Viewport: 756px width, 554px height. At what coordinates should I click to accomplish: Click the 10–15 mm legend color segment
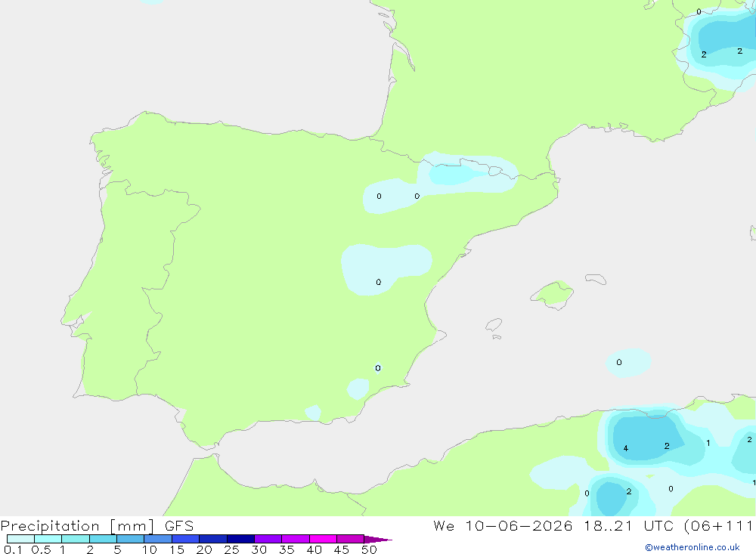click(158, 539)
